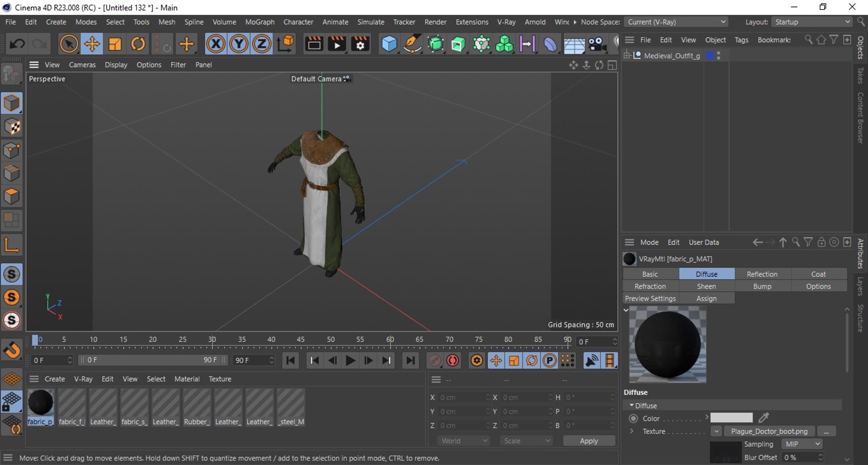The height and width of the screenshot is (465, 868).
Task: Toggle Position keyframe recording
Action: 496,361
